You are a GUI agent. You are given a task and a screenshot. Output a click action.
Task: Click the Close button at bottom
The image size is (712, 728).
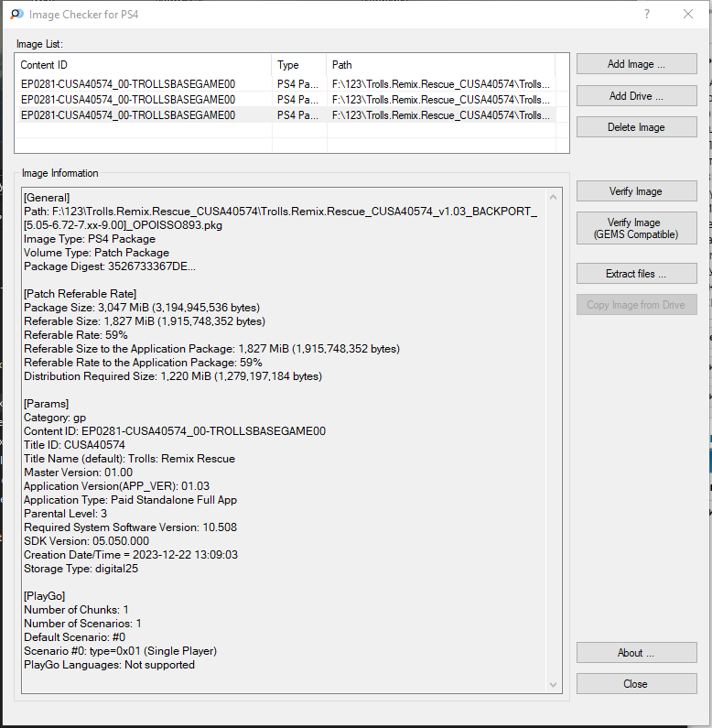coord(636,683)
